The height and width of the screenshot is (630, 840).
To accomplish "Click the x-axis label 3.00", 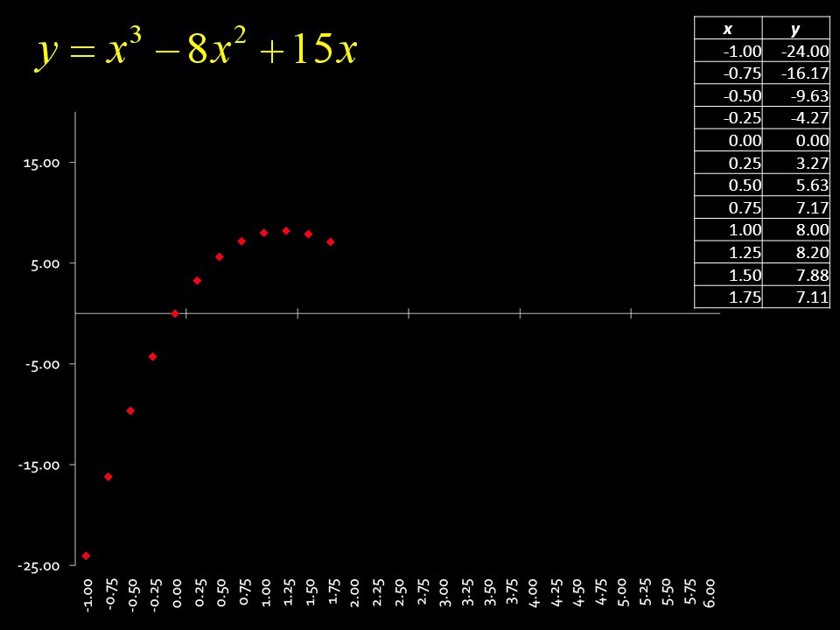I will [444, 592].
